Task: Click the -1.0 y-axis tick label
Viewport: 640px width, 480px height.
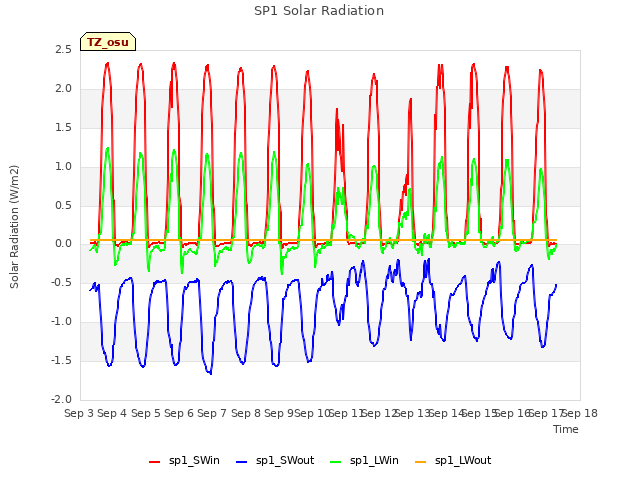Action: [x=61, y=322]
